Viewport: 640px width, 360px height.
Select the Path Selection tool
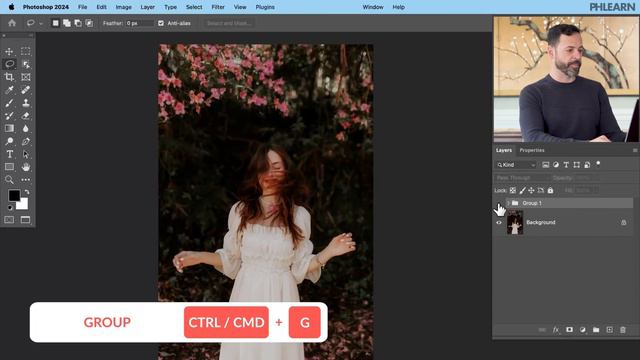click(25, 154)
